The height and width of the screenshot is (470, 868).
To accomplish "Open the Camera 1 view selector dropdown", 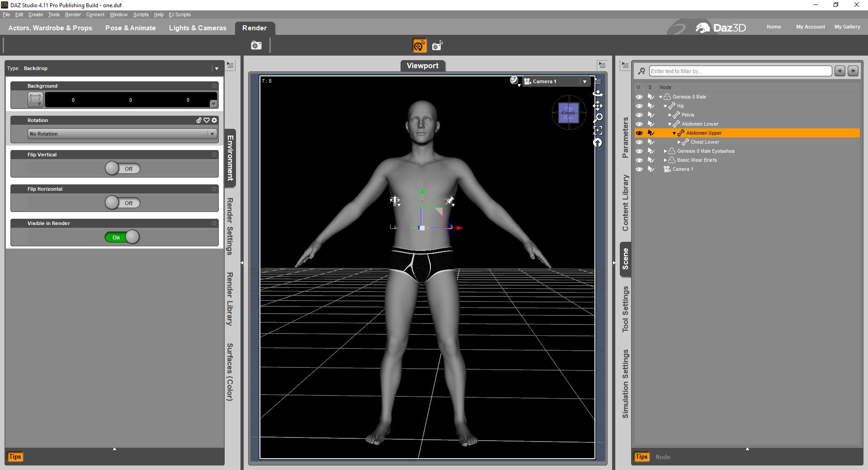I will (556, 81).
